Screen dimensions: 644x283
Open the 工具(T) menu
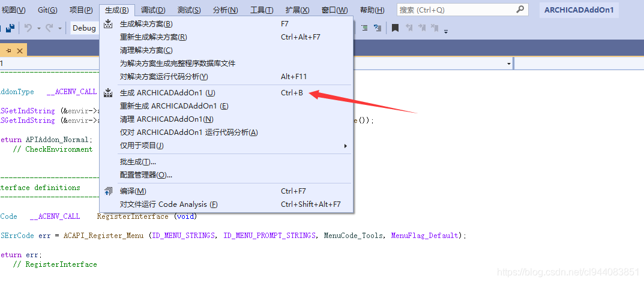coord(262,10)
